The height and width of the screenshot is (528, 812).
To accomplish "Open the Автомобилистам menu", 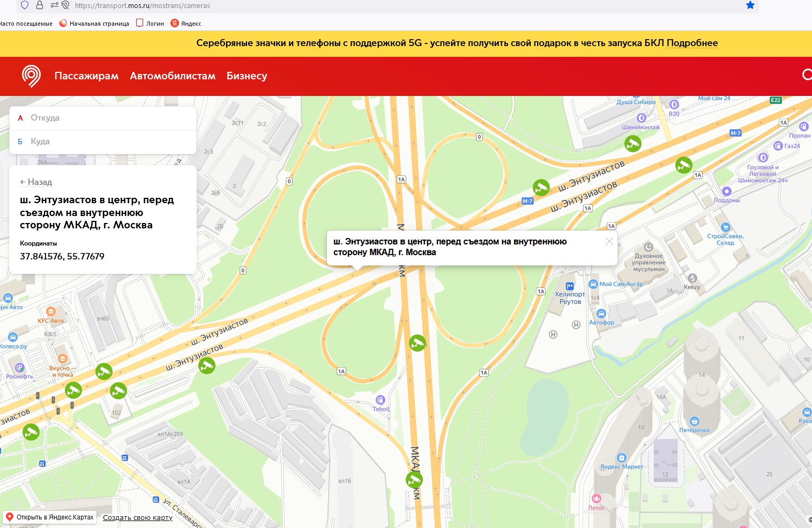I will (x=173, y=76).
